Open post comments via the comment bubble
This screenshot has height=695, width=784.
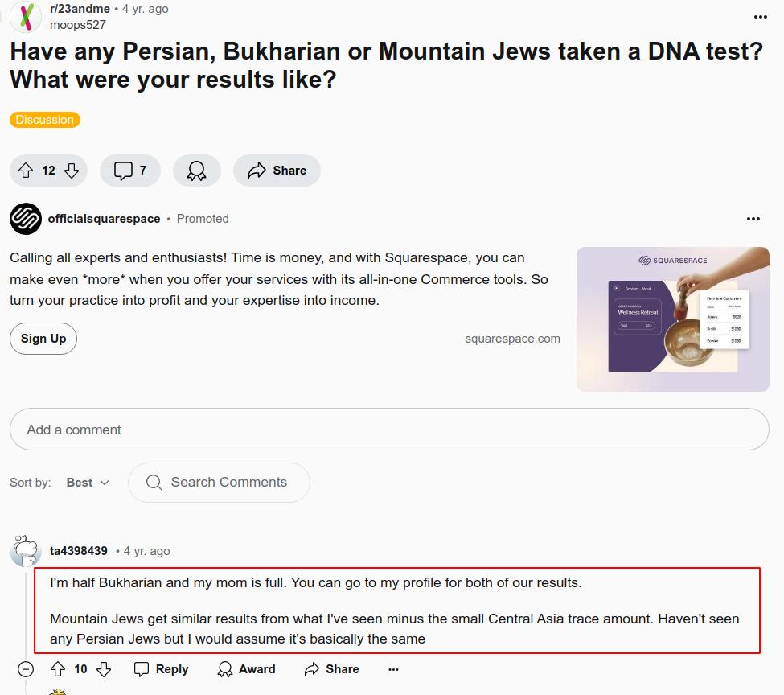[x=129, y=171]
